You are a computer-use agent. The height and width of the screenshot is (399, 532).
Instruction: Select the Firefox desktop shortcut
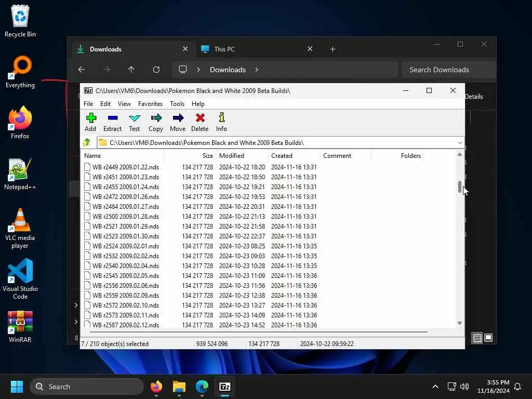(x=20, y=123)
